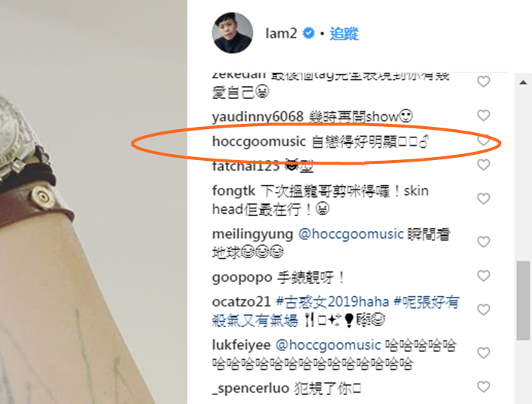
Task: Open @hoccgoomusic mention in meilingyung's comment
Action: point(351,234)
